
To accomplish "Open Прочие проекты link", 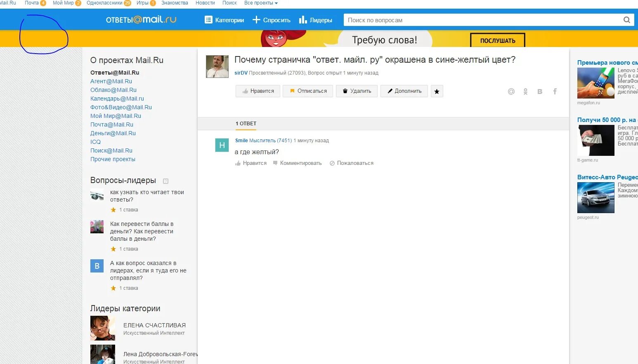I will point(113,159).
